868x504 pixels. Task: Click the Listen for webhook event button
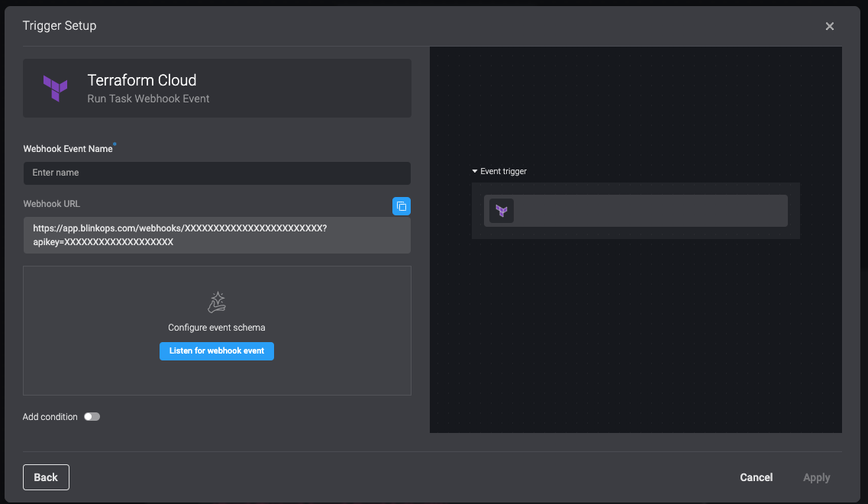tap(216, 351)
